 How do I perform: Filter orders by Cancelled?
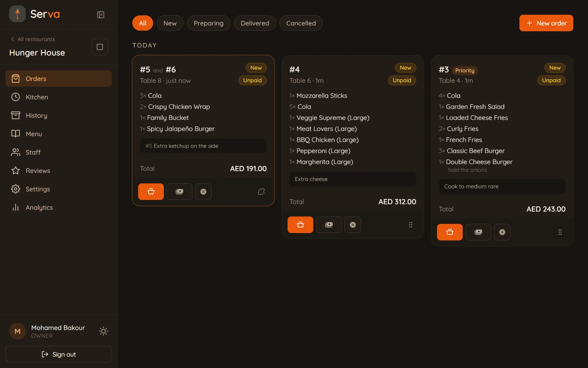click(x=301, y=23)
